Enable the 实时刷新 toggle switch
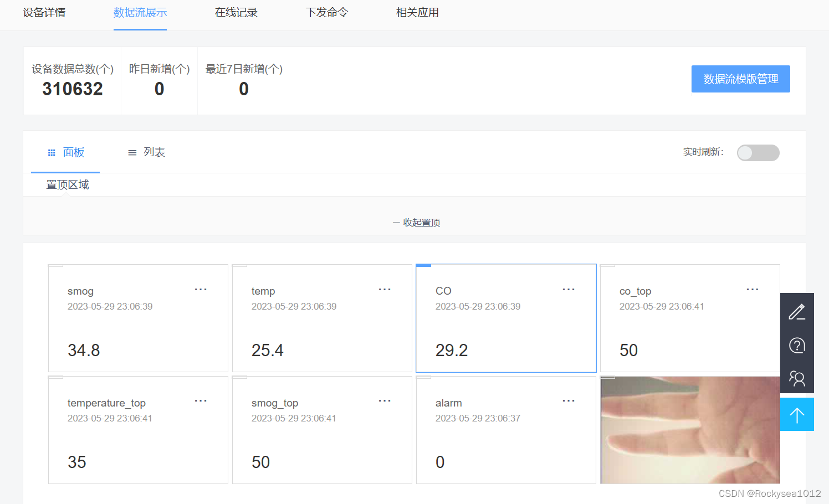Screen dimensions: 829x504 758,152
